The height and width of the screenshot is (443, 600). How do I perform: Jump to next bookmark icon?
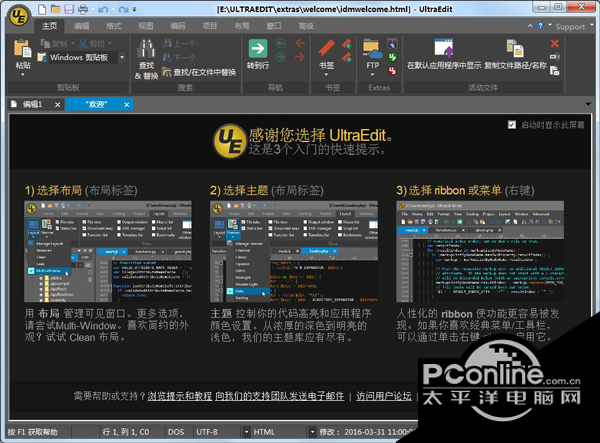[347, 58]
